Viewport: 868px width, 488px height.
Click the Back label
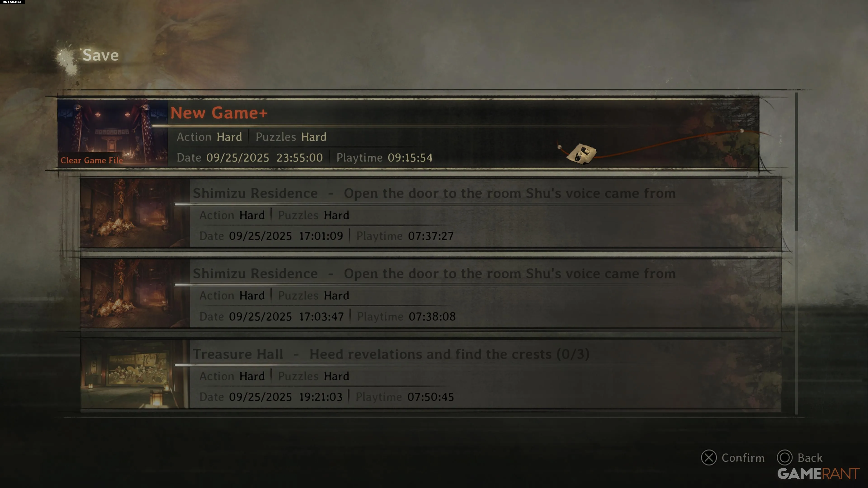pos(810,458)
